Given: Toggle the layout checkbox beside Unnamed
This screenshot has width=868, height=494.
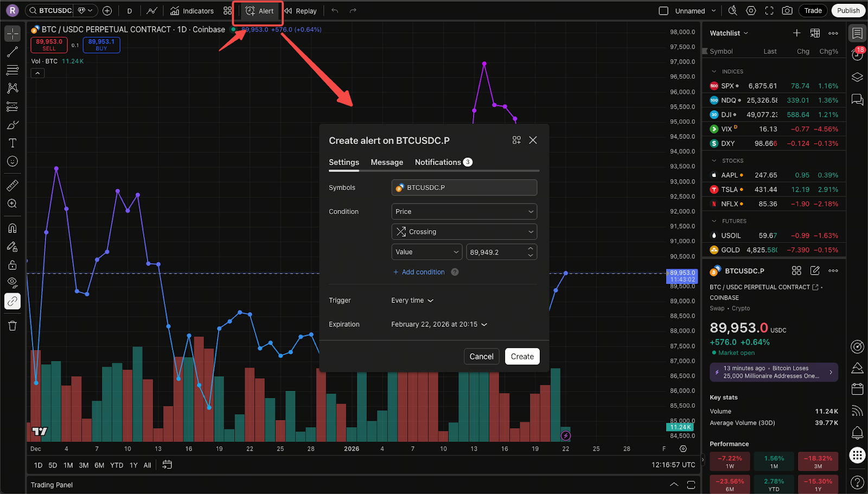Looking at the screenshot, I should click(x=663, y=11).
